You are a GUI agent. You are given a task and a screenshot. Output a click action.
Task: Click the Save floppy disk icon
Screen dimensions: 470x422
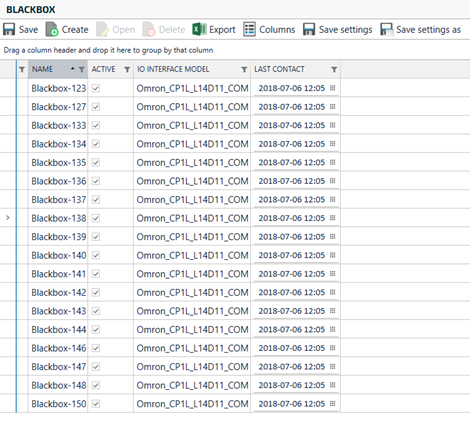(9, 29)
